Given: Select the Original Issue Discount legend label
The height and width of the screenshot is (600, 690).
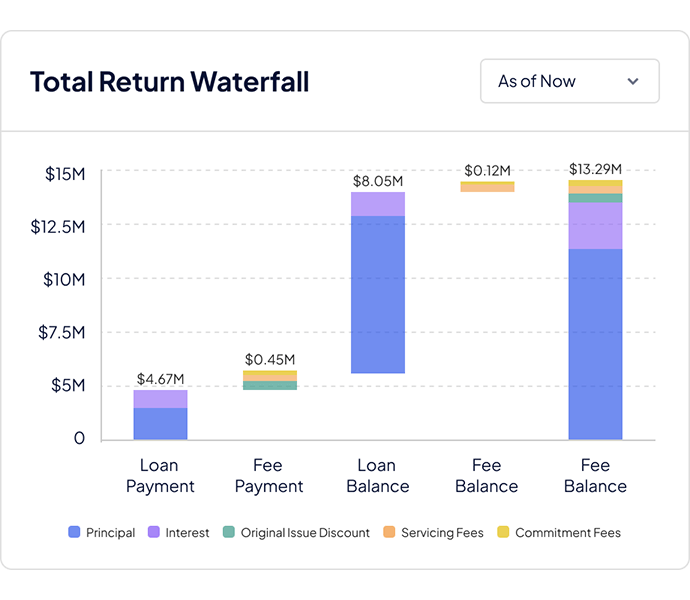Looking at the screenshot, I should pyautogui.click(x=306, y=533).
